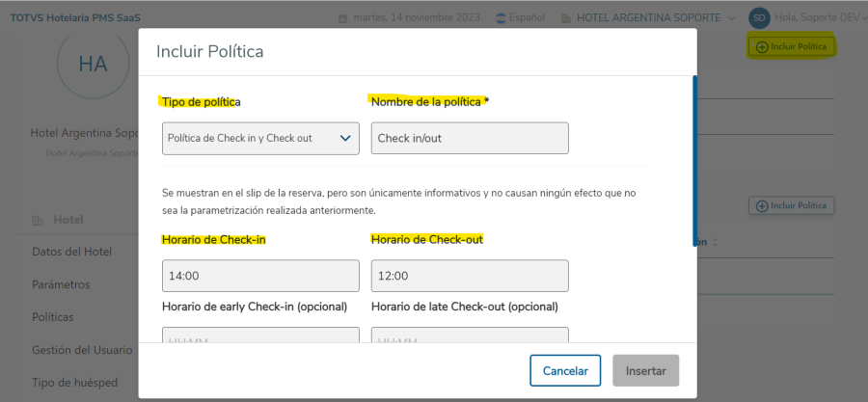This screenshot has height=402, width=868.
Task: Click the calendar icon beside the date
Action: coord(342,17)
